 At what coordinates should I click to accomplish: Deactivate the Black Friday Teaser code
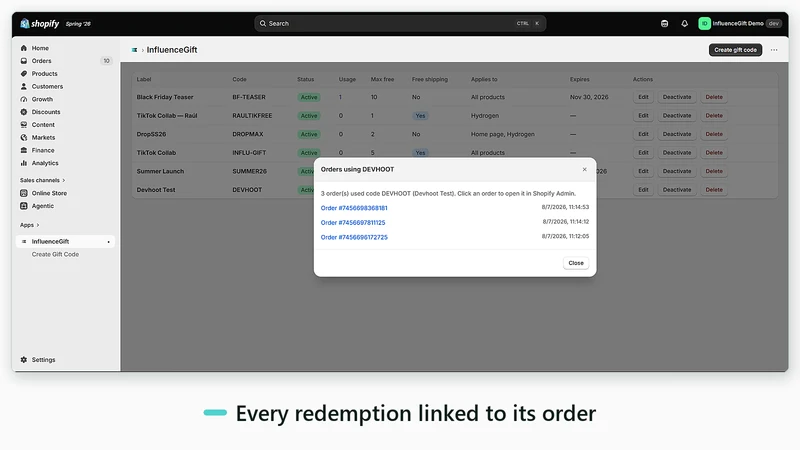(x=677, y=97)
